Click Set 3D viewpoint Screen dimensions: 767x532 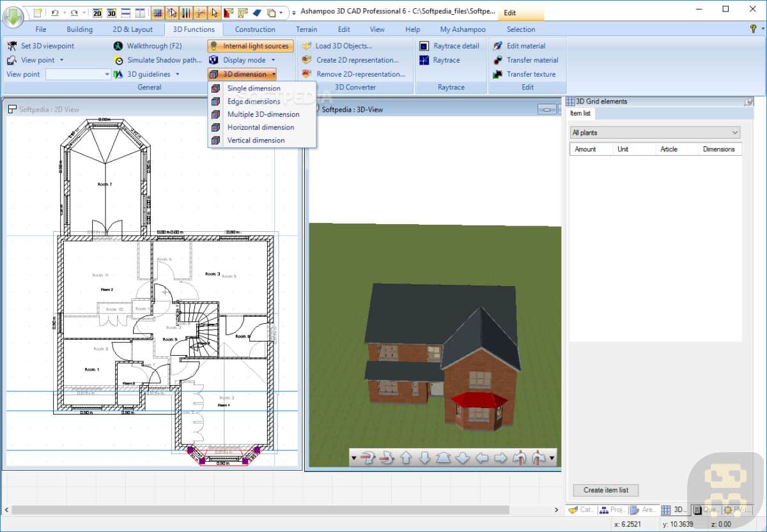click(x=41, y=46)
